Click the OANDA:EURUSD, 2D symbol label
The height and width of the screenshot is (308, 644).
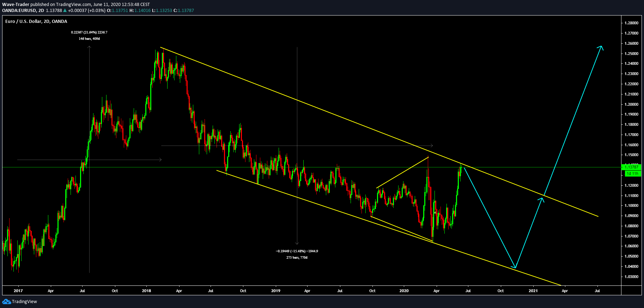[23, 11]
